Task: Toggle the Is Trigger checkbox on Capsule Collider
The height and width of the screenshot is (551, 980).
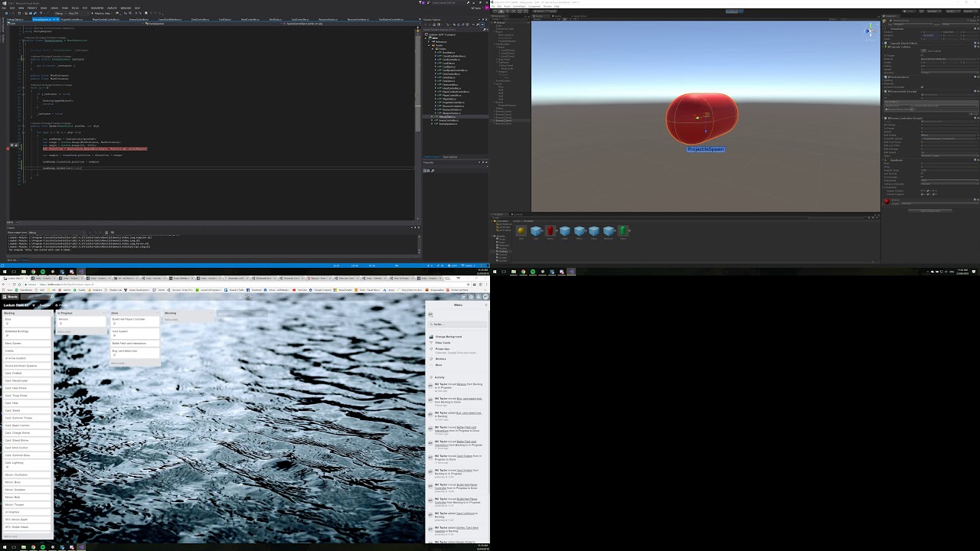Action: (x=923, y=55)
